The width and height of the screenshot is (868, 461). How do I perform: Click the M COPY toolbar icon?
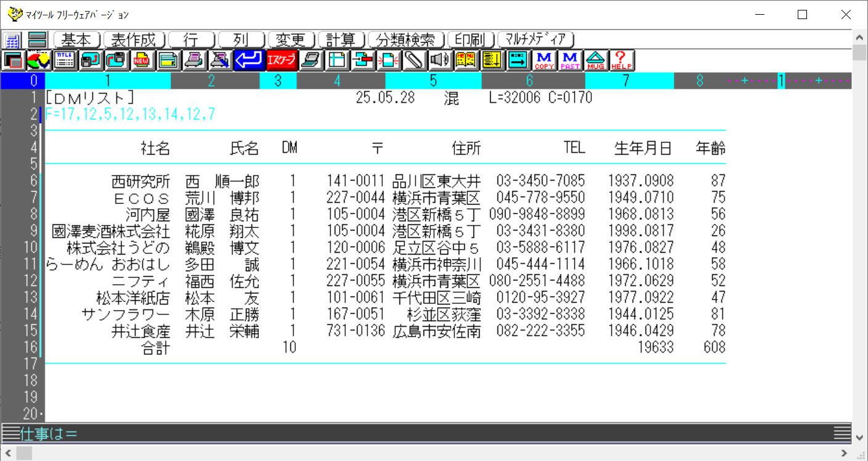tap(545, 60)
